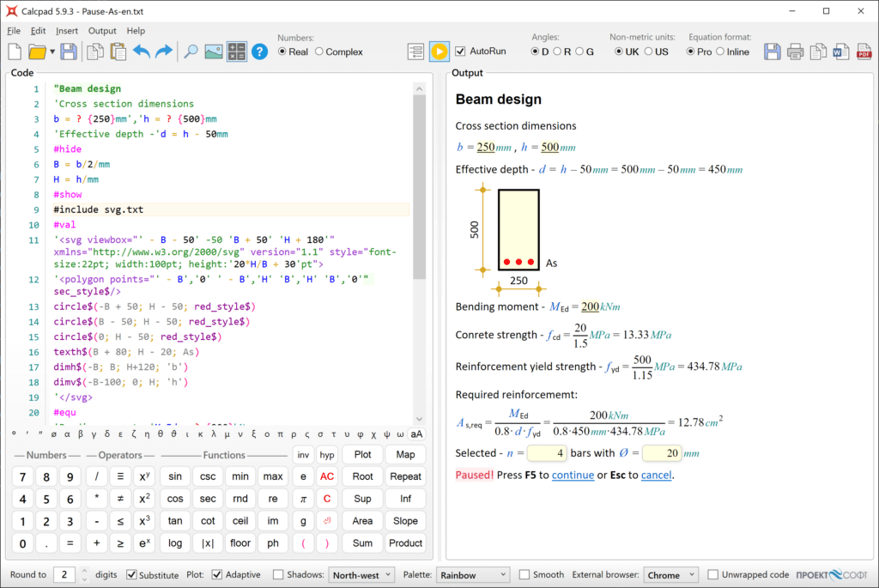This screenshot has width=879, height=588.
Task: Toggle the aA case button
Action: (x=416, y=433)
